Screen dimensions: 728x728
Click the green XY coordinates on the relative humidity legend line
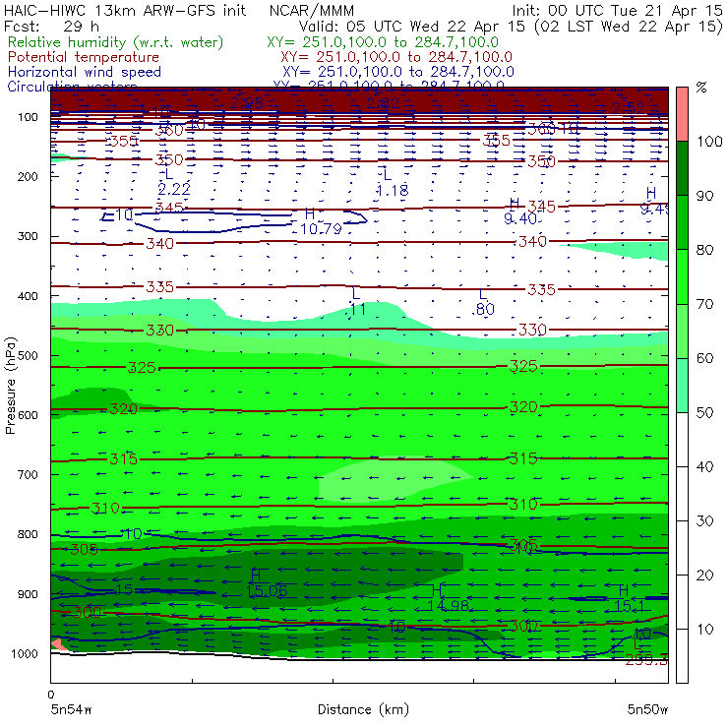click(x=383, y=42)
